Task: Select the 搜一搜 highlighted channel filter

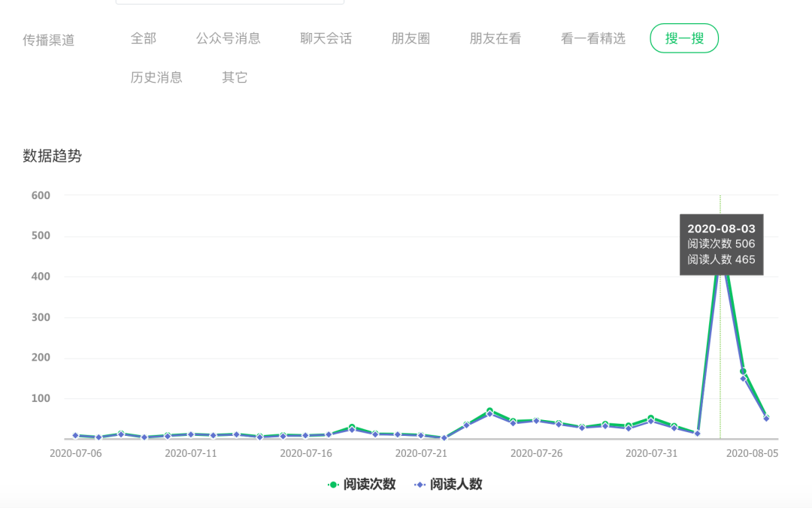Action: pyautogui.click(x=683, y=38)
